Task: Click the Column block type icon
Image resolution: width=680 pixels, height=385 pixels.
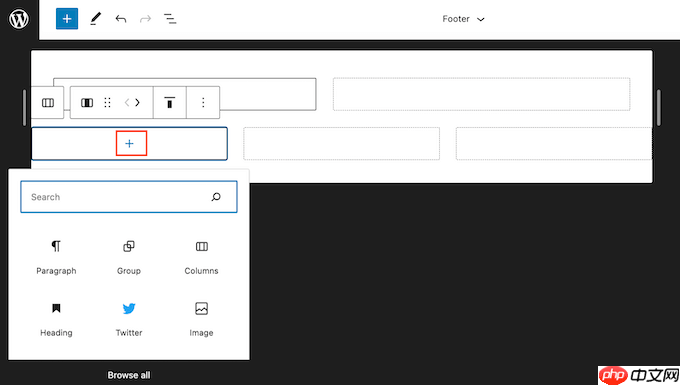Action: (87, 103)
